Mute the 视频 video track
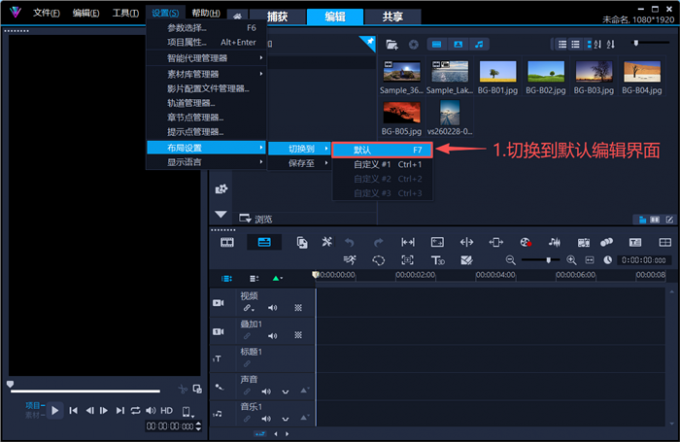Screen dimensions: 680x442 click(x=272, y=308)
